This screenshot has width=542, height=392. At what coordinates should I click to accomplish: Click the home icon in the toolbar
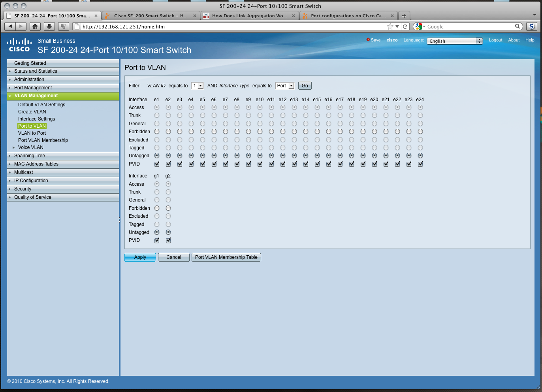(35, 26)
